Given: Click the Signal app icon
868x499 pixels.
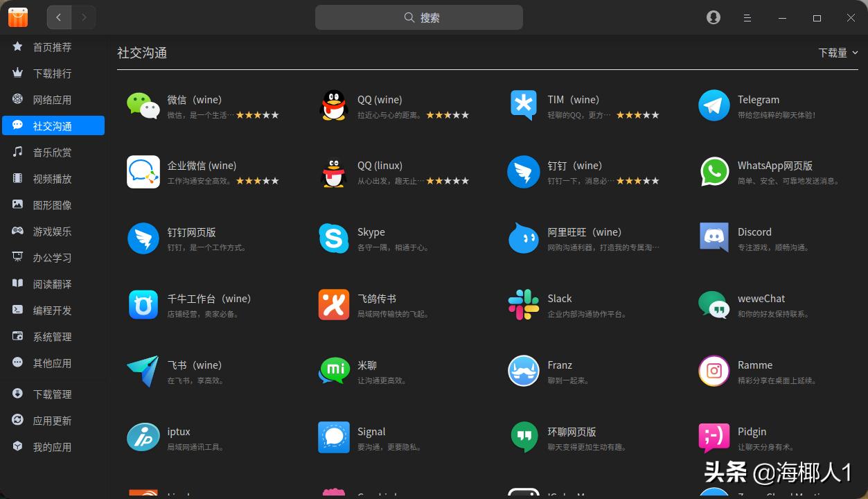Looking at the screenshot, I should (x=333, y=437).
